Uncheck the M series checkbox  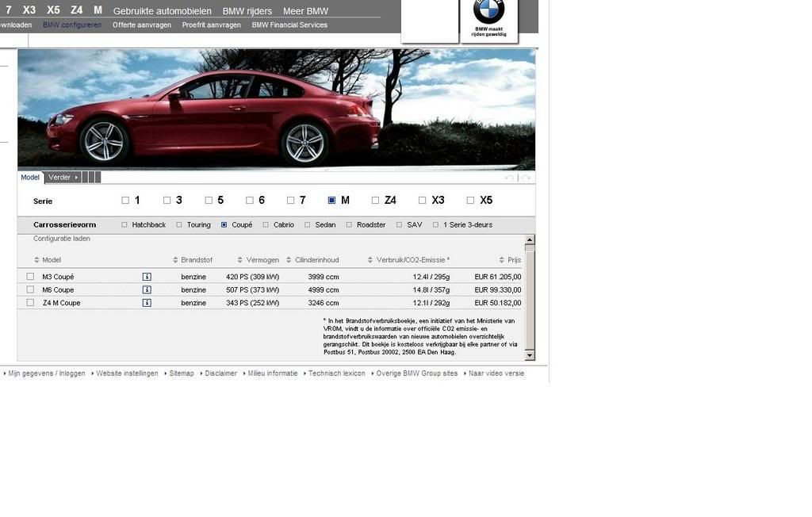[x=332, y=200]
